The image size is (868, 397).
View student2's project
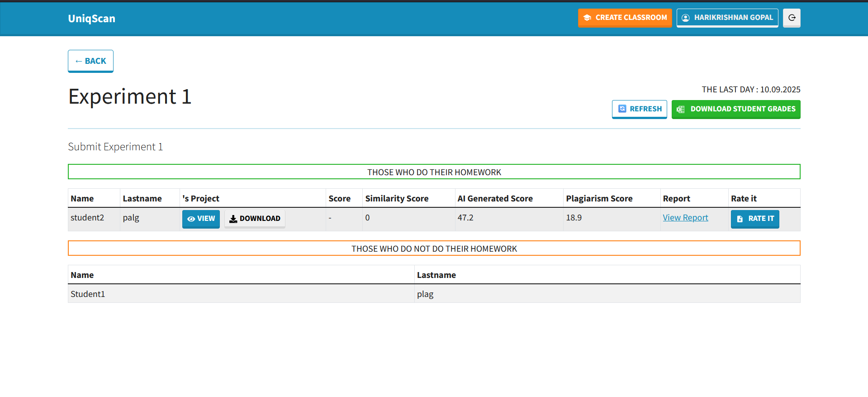point(201,219)
